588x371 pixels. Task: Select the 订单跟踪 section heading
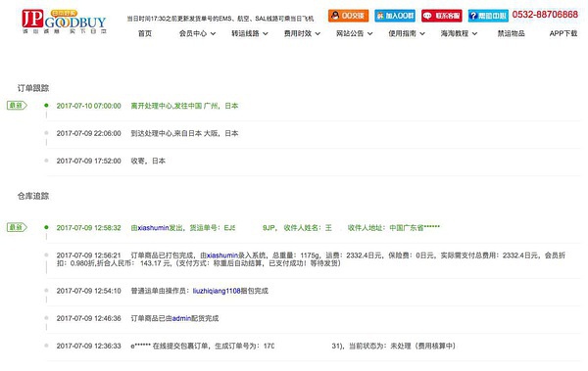click(33, 88)
